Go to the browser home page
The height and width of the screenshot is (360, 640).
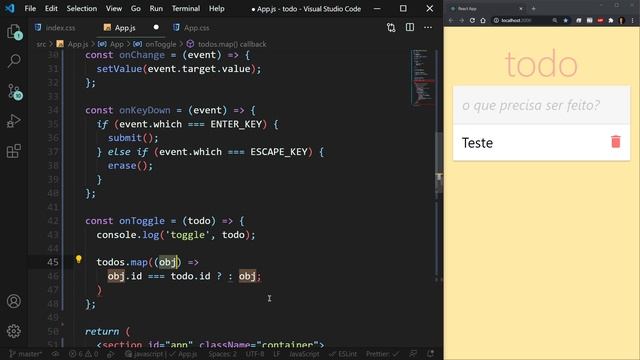point(483,20)
